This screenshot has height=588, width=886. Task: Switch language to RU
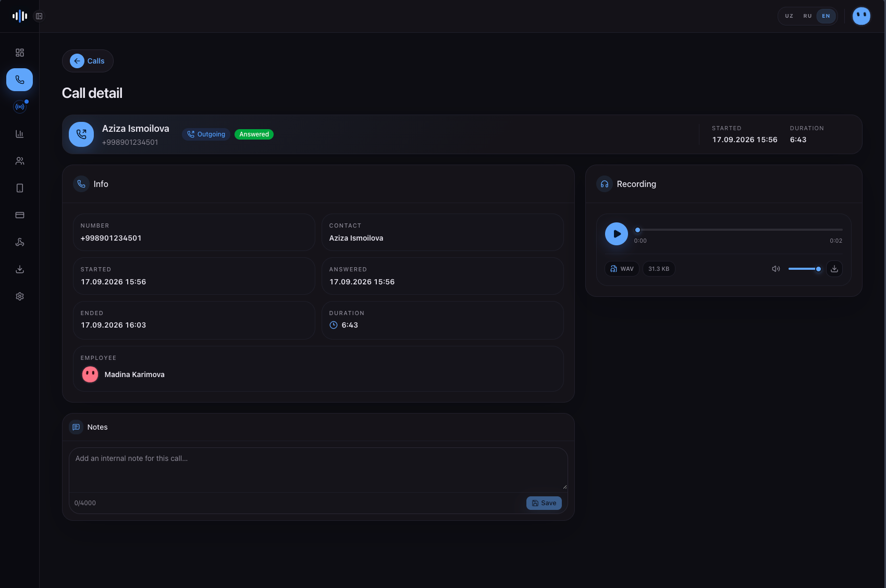point(807,16)
